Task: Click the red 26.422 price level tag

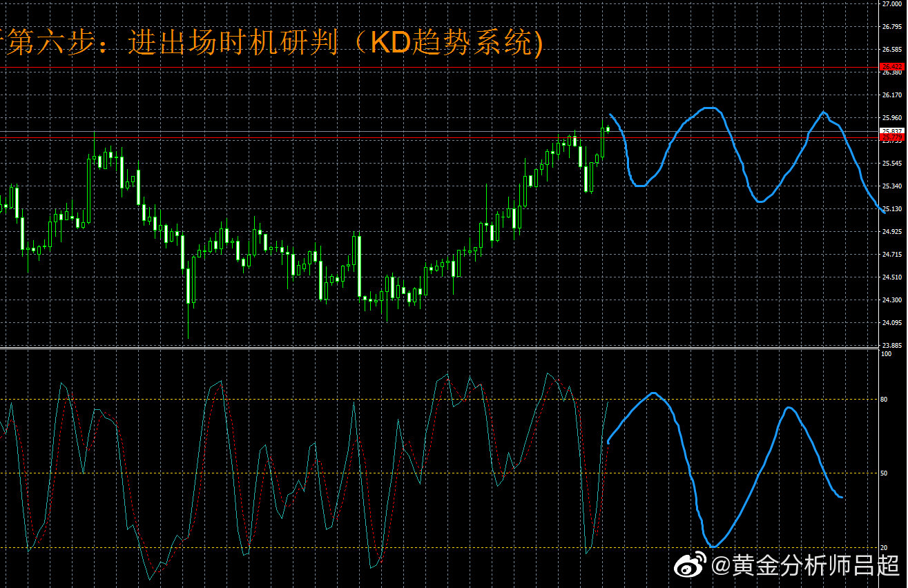Action: tap(892, 66)
